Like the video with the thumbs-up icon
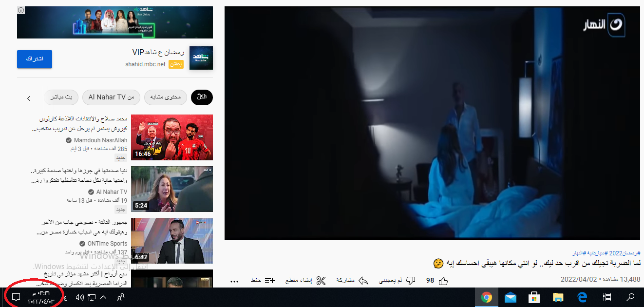644x307 pixels. tap(443, 281)
